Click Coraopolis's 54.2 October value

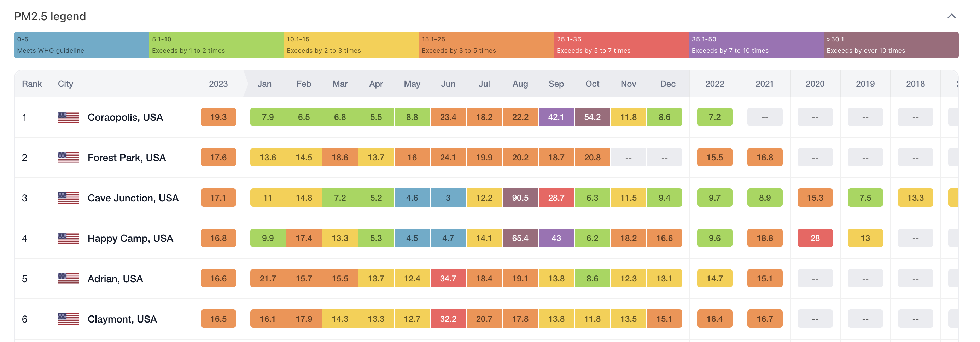(x=592, y=117)
